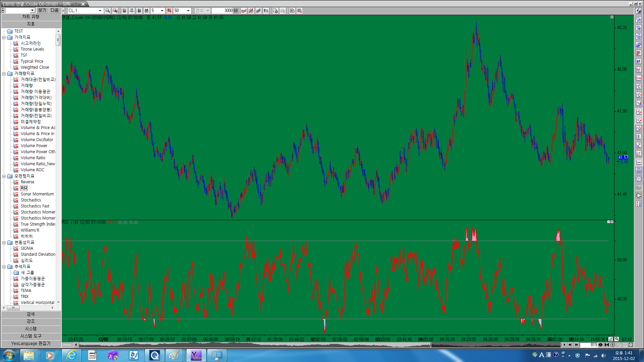Select the 일 (daily) period button
Viewport: 644px width, 362px height.
(124, 11)
